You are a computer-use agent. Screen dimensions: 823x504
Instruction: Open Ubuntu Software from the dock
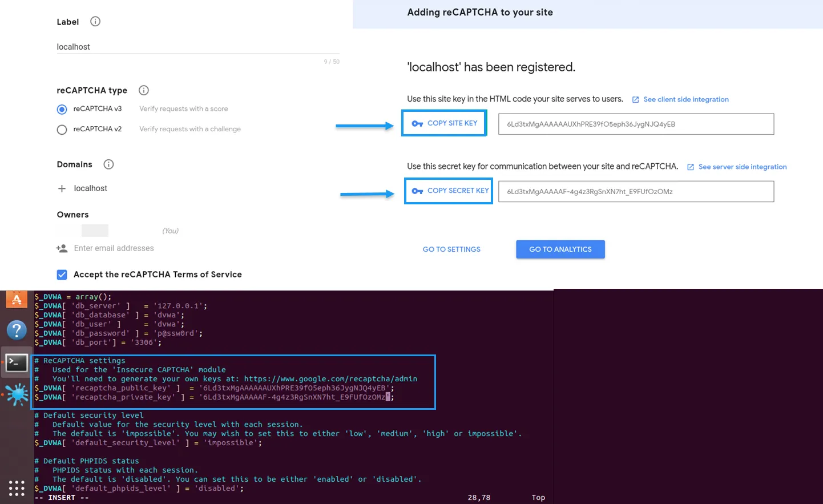tap(17, 299)
